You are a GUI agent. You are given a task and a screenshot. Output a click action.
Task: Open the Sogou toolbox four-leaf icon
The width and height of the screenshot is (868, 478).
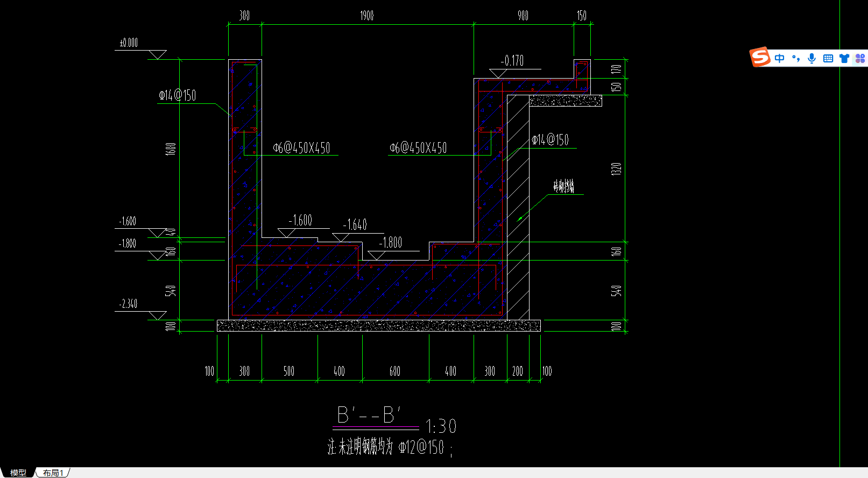click(860, 58)
